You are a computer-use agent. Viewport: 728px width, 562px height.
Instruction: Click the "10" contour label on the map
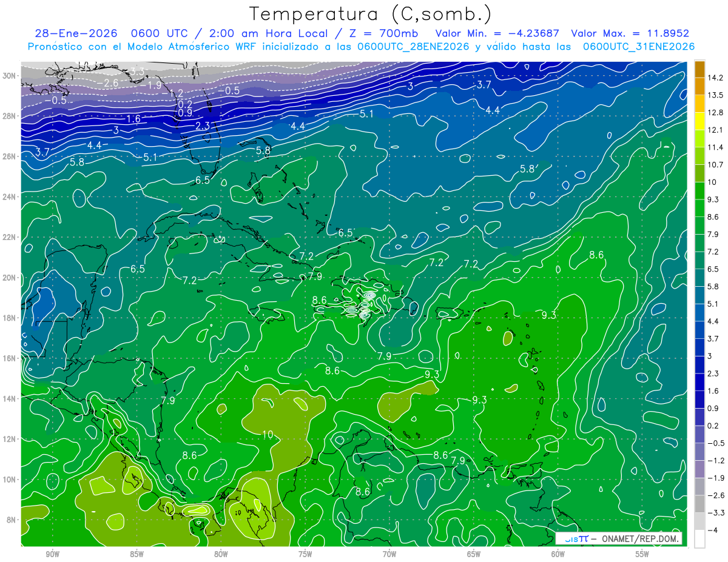[269, 435]
